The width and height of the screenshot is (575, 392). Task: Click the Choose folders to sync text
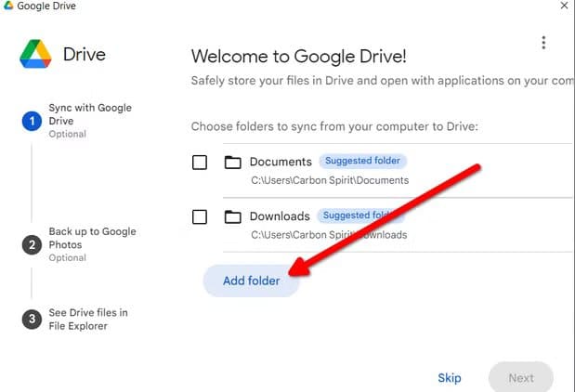point(334,126)
